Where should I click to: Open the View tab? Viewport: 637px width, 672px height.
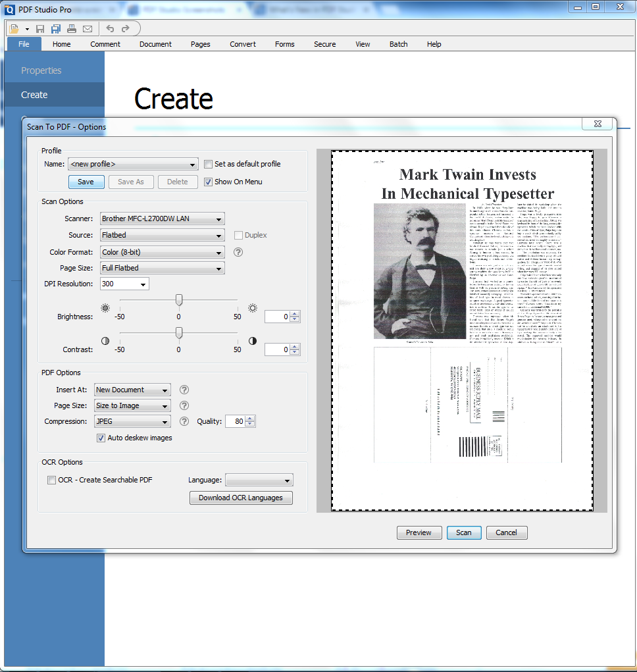click(x=363, y=44)
